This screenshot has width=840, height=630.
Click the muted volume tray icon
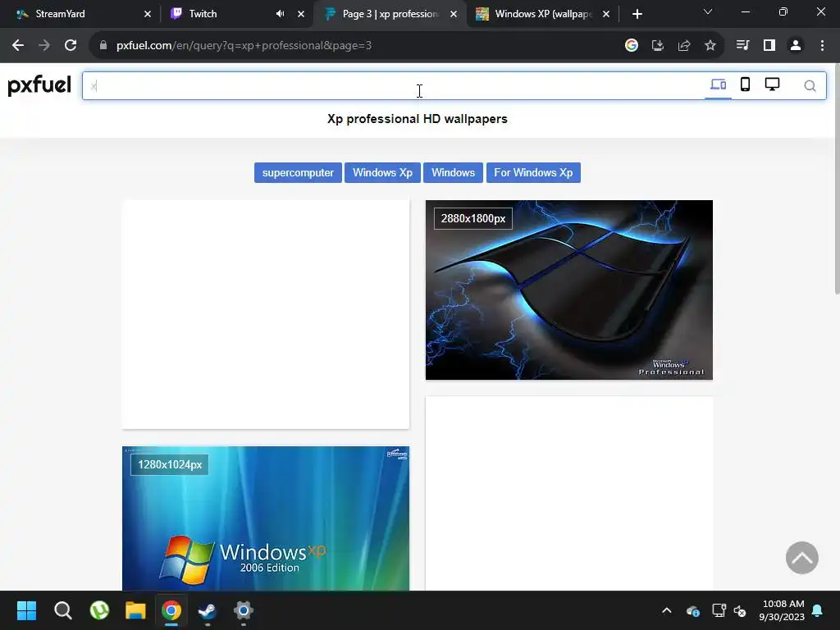tap(741, 610)
